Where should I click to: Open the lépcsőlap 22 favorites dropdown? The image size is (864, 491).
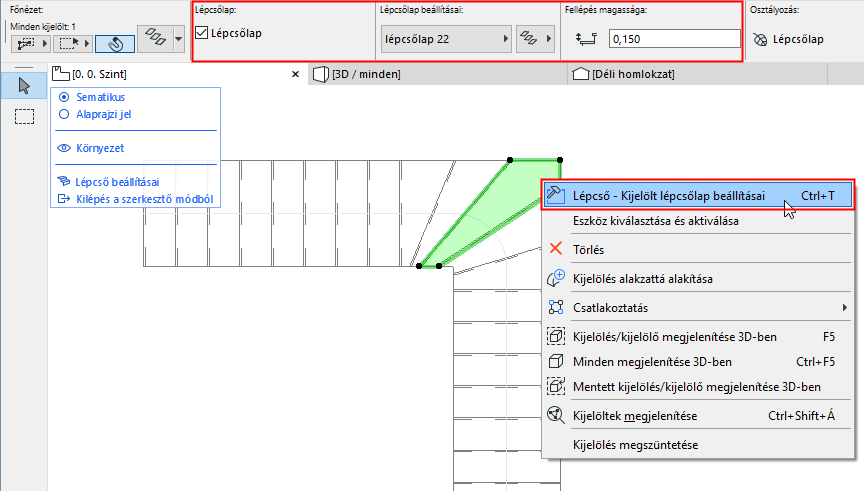[x=446, y=39]
